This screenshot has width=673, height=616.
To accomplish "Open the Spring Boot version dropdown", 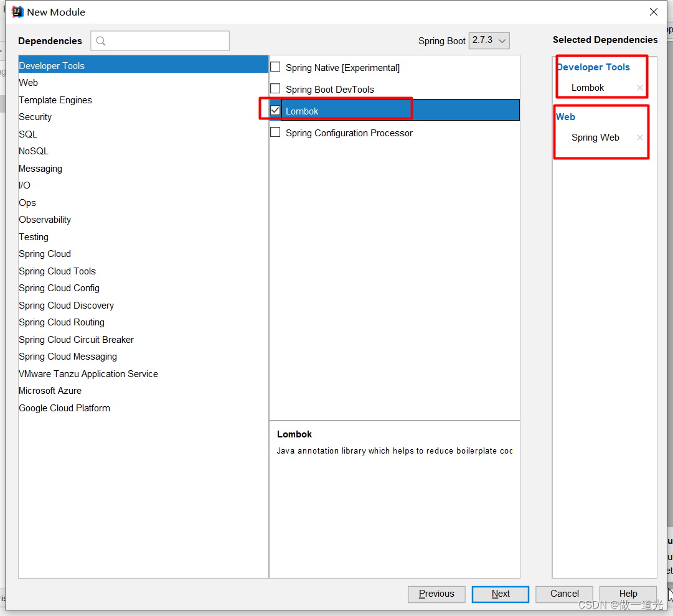I will [489, 40].
